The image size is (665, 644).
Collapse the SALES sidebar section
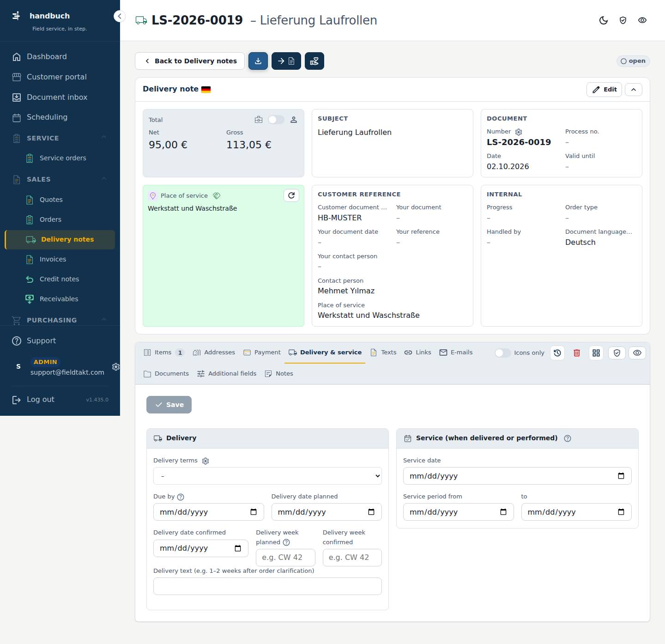104,179
